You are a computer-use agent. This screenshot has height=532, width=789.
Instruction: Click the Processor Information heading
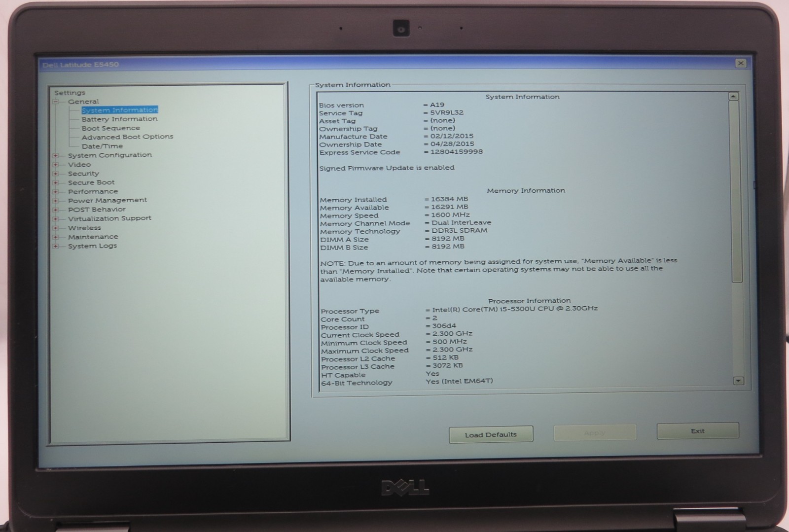[x=530, y=300]
